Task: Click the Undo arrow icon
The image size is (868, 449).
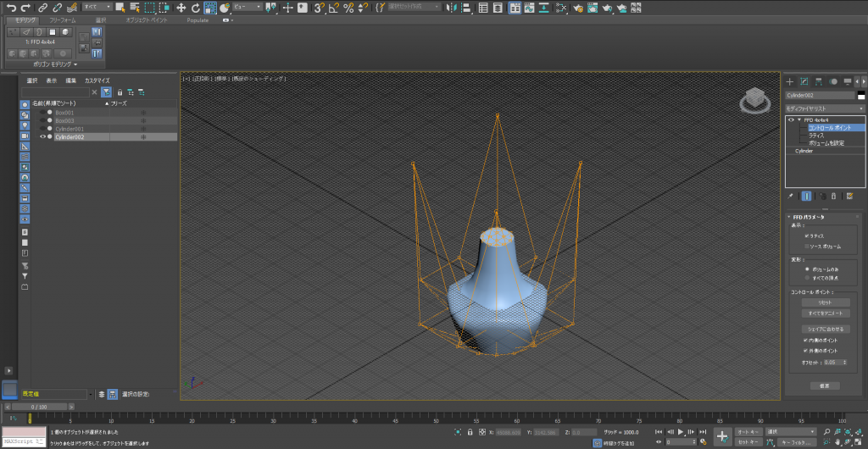Action: pos(11,8)
